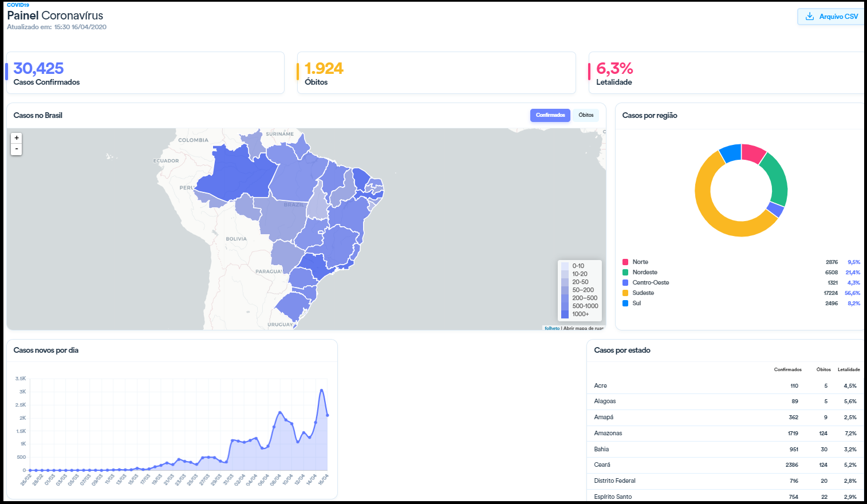Select the Norte pink legend swatch
The height and width of the screenshot is (504, 867).
(625, 262)
